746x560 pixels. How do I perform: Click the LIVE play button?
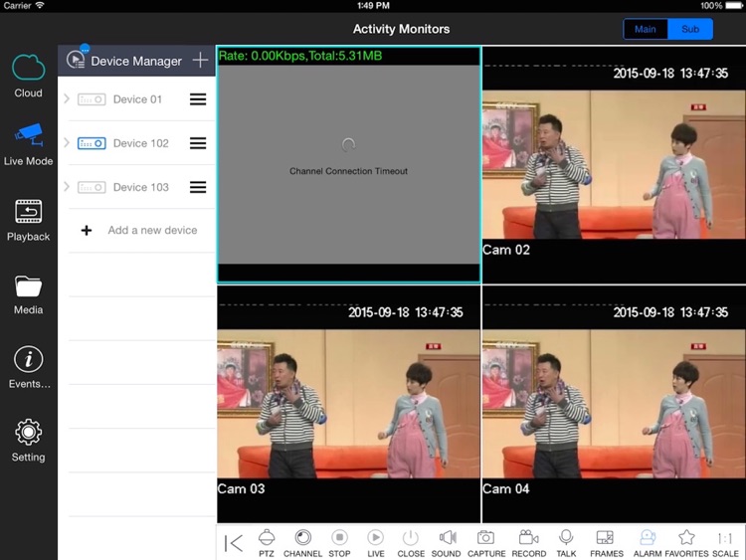point(375,543)
